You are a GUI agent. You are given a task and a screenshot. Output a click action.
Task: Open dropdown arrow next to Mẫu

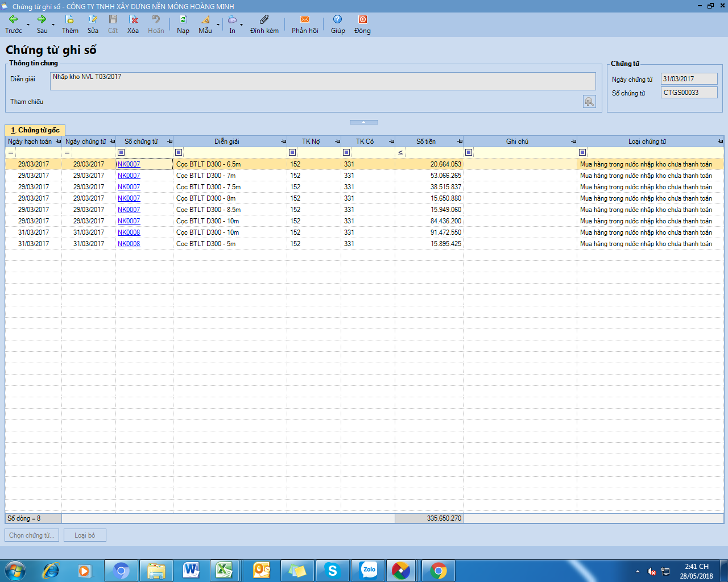(x=218, y=24)
